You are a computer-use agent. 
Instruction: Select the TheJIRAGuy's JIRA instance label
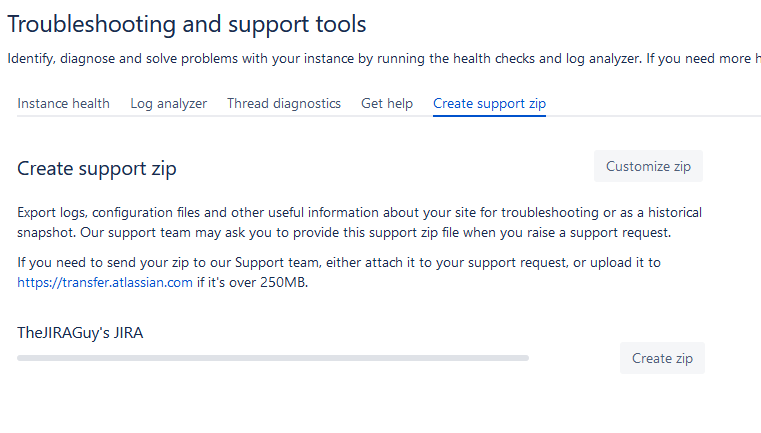coord(80,332)
